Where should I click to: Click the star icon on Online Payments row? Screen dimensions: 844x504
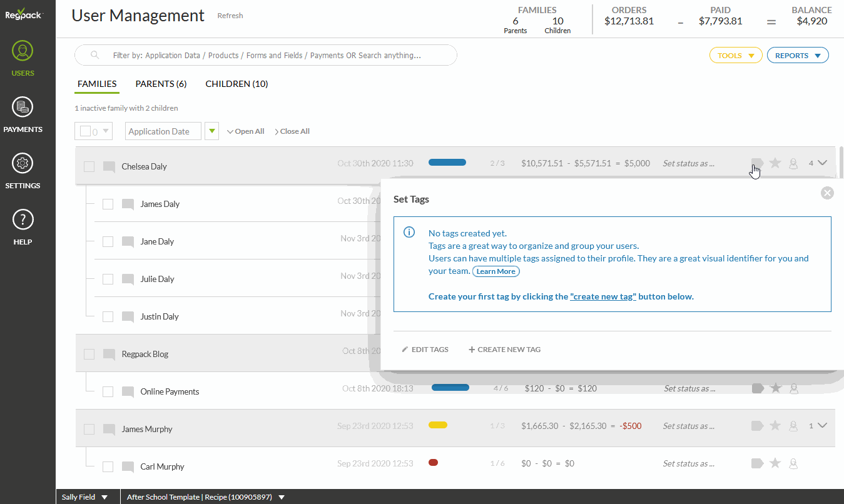click(x=776, y=388)
